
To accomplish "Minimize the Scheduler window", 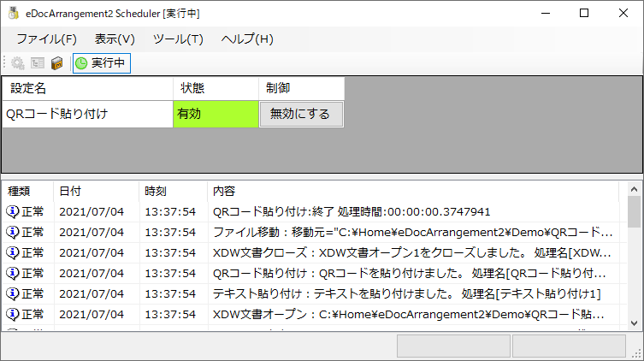I will point(546,13).
